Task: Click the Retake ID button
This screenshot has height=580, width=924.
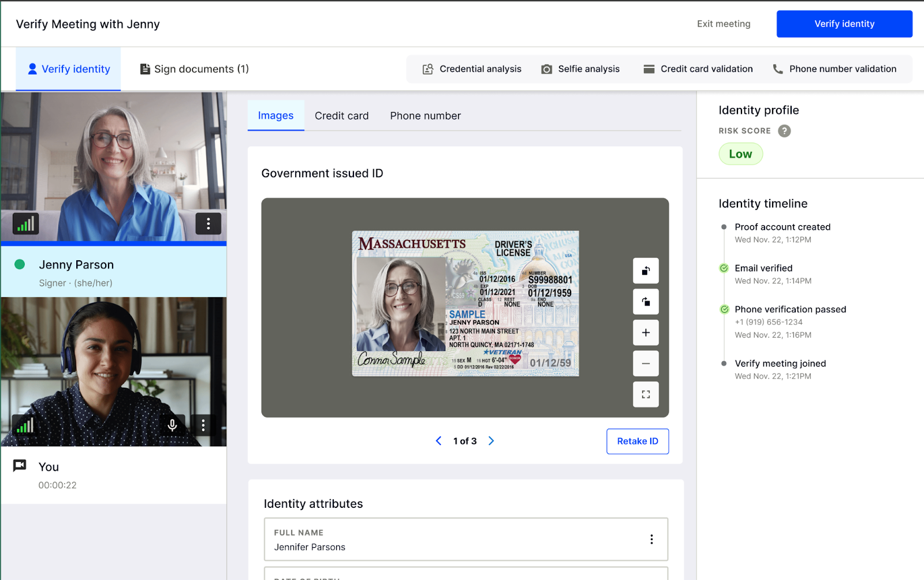Action: (x=638, y=441)
